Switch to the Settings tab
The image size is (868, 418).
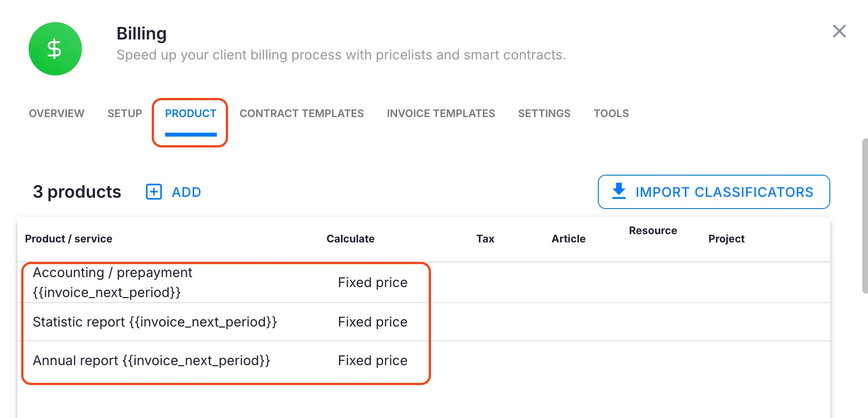point(544,113)
